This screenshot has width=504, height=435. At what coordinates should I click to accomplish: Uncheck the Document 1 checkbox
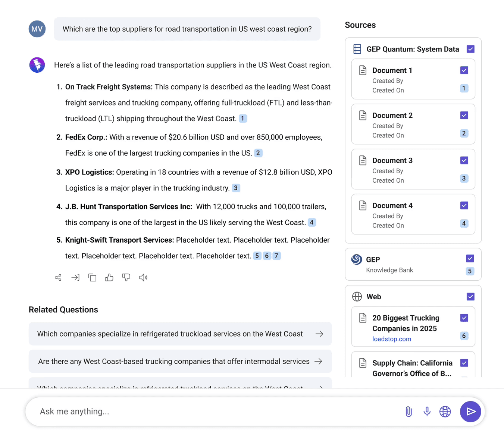464,70
